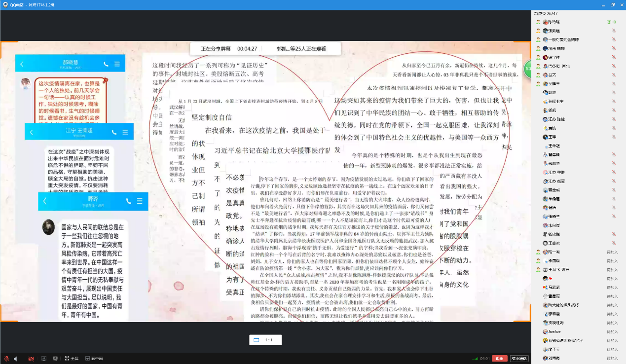Open the hamburger menu in 晔晔 chat header
Screen dimensions: 626x364
tap(140, 201)
